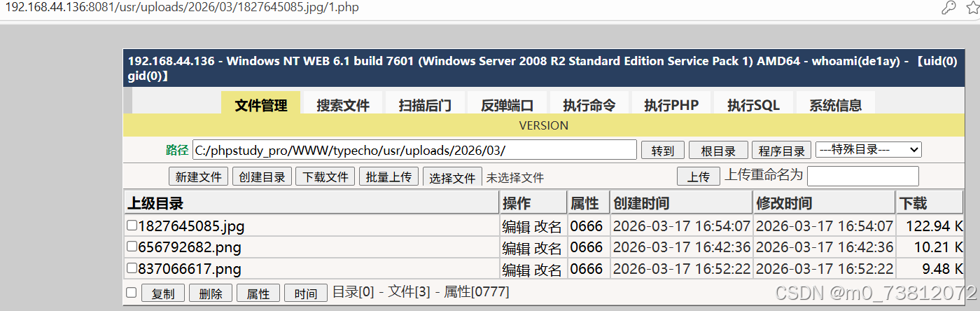980x311 pixels.
Task: Click the 转到 button
Action: tap(662, 151)
